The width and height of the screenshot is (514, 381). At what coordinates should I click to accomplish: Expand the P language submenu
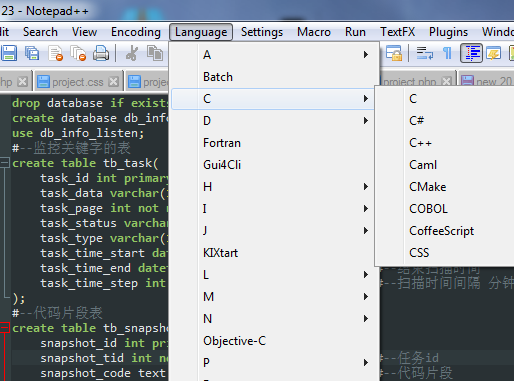(x=274, y=363)
